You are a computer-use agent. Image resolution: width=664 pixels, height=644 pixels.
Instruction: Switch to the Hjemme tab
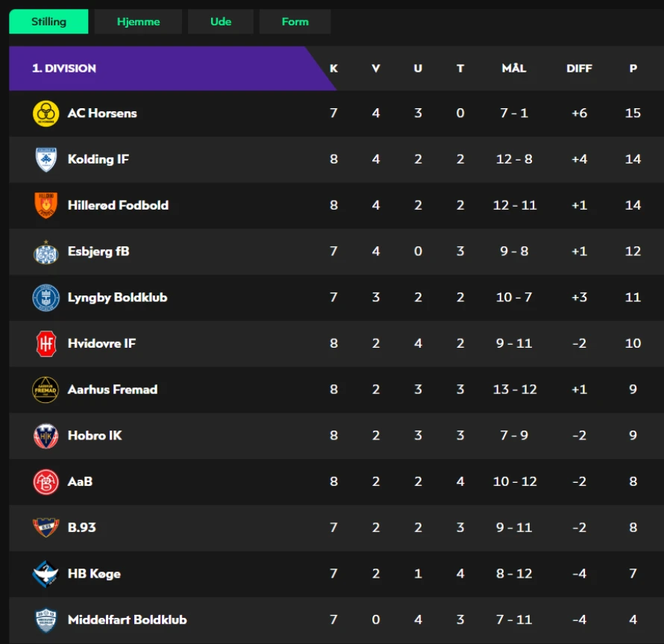tap(139, 22)
